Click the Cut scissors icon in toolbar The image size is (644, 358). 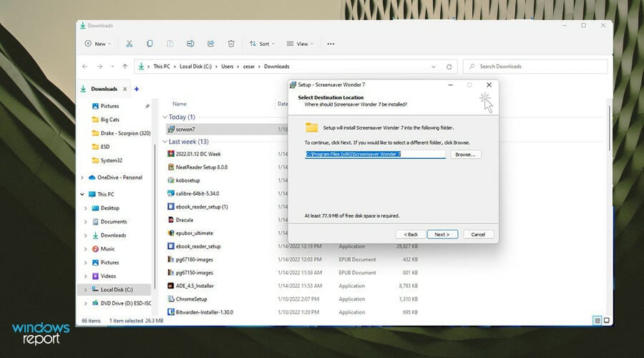tap(129, 44)
